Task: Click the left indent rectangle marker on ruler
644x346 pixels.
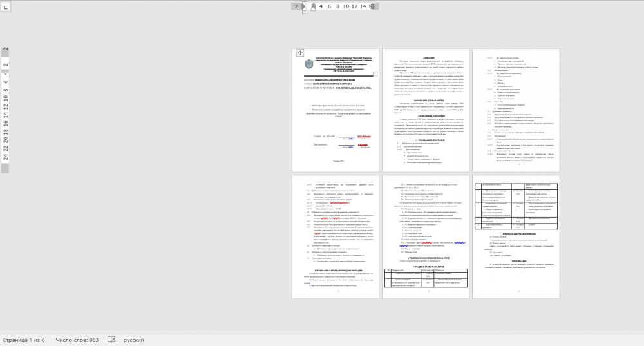Action: (305, 12)
